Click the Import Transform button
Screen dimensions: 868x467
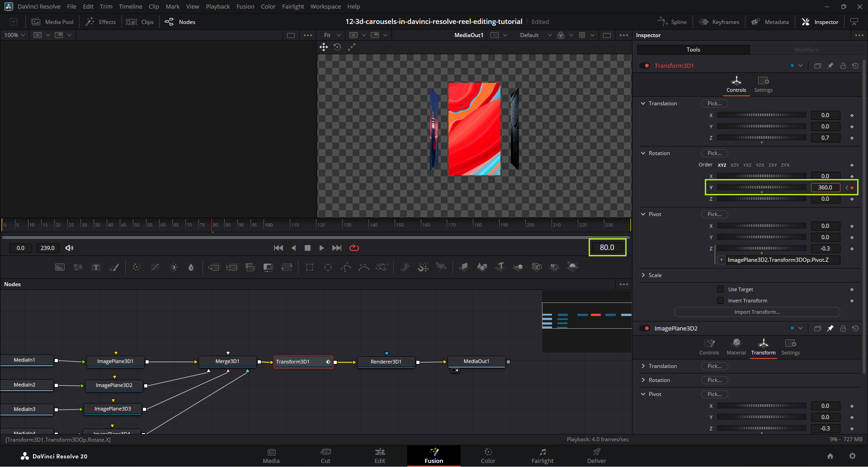757,312
